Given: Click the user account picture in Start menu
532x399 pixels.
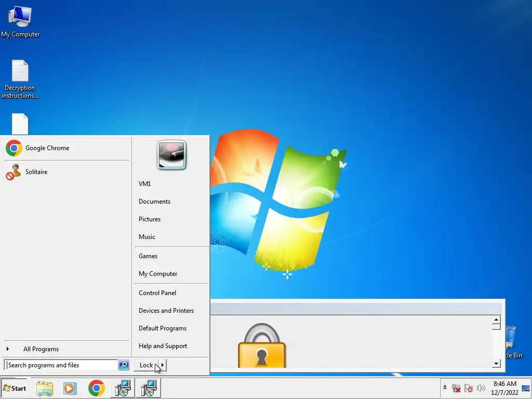Looking at the screenshot, I should [171, 155].
